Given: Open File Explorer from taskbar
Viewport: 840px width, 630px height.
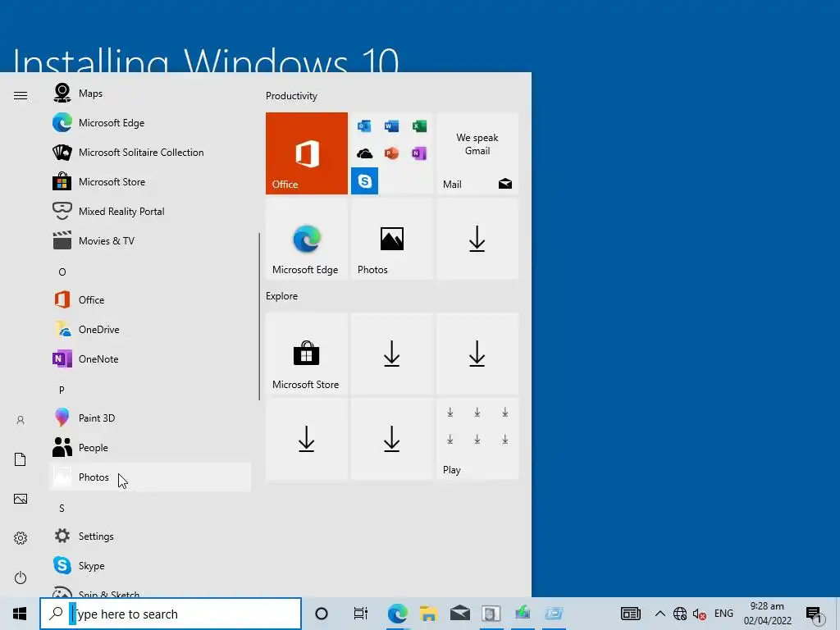Looking at the screenshot, I should [x=428, y=614].
